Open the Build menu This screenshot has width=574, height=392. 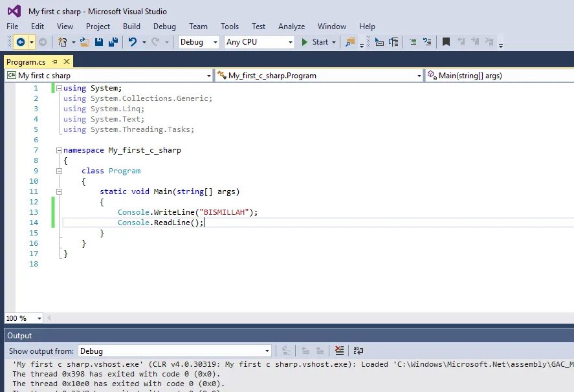point(131,27)
